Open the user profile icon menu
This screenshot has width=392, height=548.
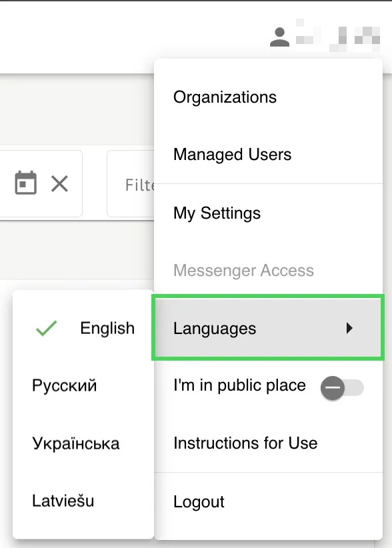[279, 37]
